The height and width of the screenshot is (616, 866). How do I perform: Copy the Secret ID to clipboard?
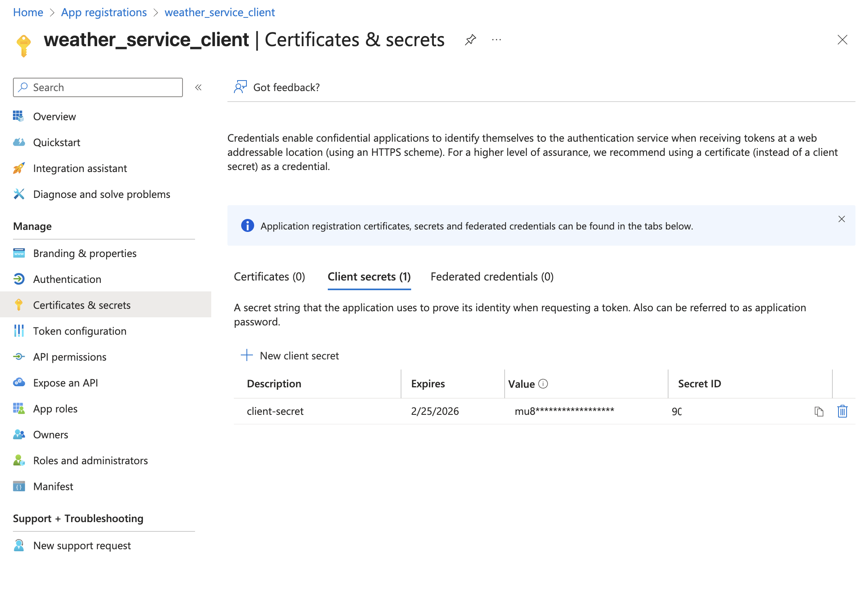click(x=819, y=411)
